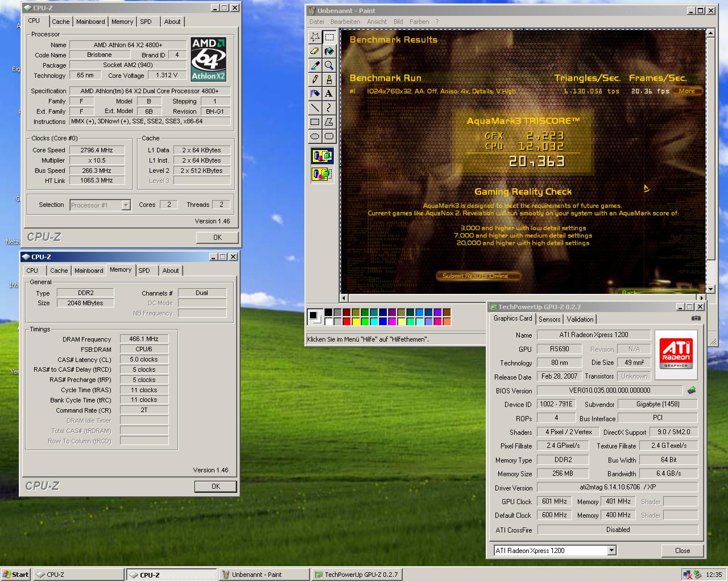This screenshot has width=728, height=582.
Task: Open the Windows Start button
Action: (16, 575)
